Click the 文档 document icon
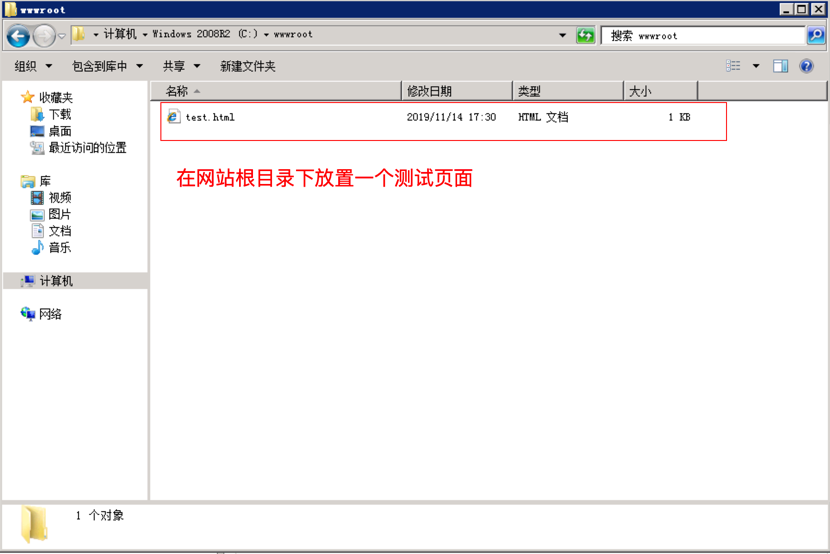The image size is (830, 554). point(37,231)
